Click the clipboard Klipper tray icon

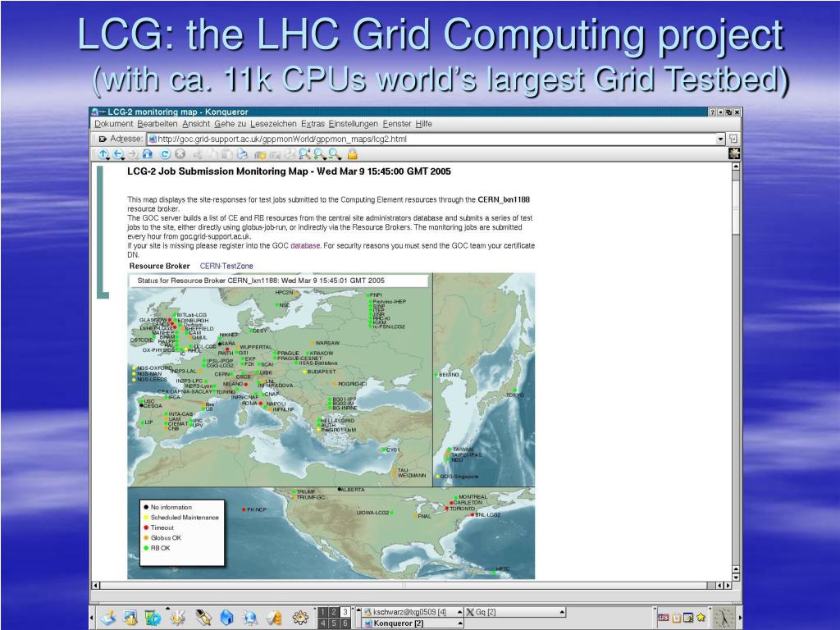tap(677, 618)
